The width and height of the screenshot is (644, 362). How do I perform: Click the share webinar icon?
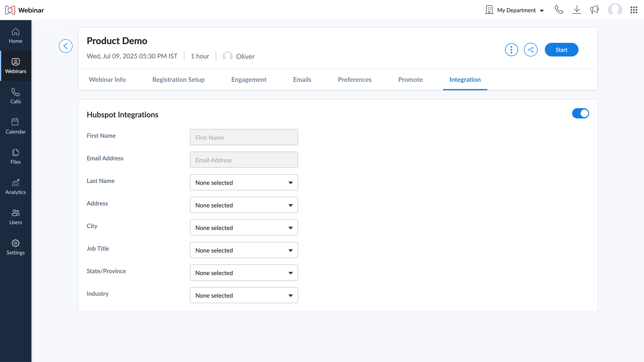pos(530,50)
